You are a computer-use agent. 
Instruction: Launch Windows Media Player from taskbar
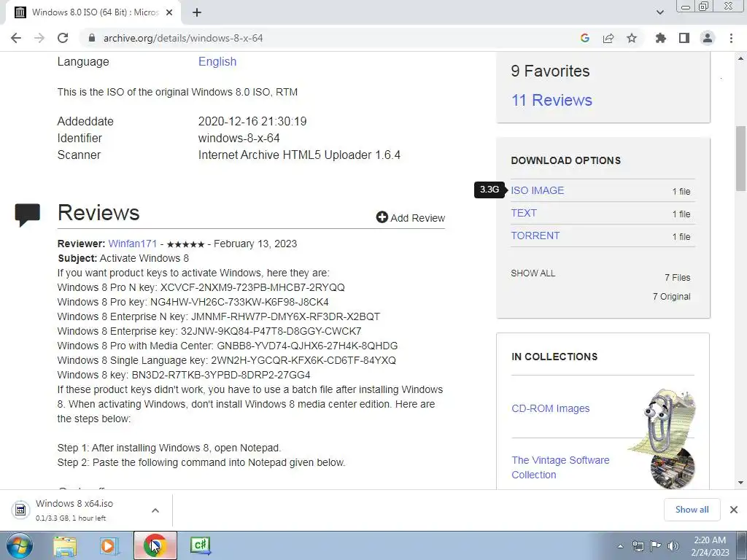(x=109, y=545)
